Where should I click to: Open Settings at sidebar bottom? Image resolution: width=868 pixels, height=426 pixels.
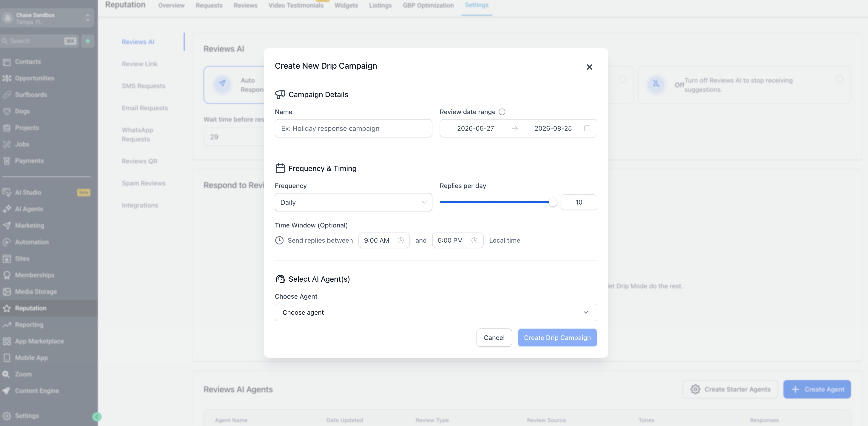tap(27, 416)
